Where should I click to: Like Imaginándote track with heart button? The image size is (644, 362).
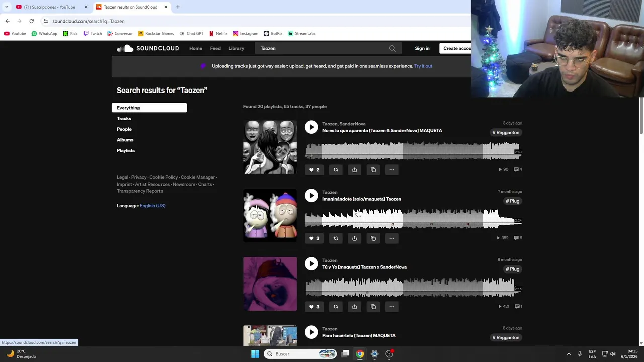[x=314, y=238]
